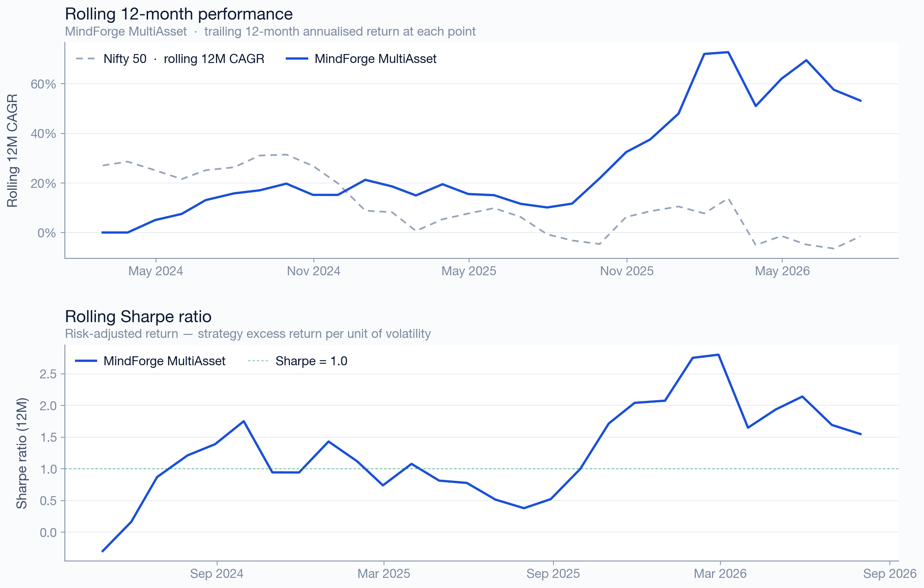Viewport: 924px width, 588px height.
Task: Click the '40%' y-axis tick label
Action: [x=43, y=134]
